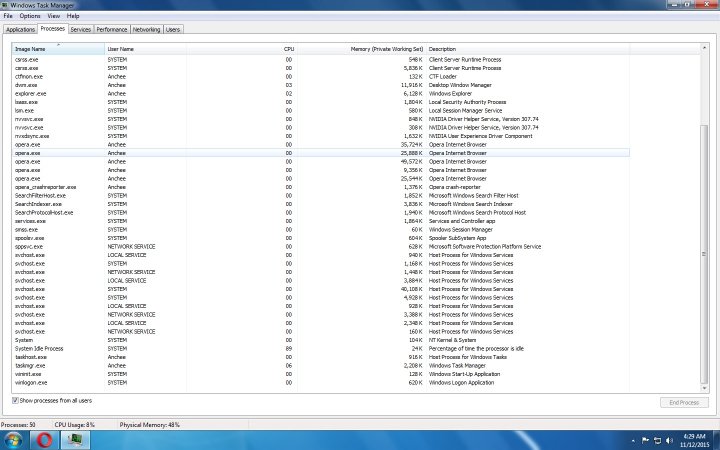
Task: Click the Task Manager title bar icon
Action: pos(5,5)
